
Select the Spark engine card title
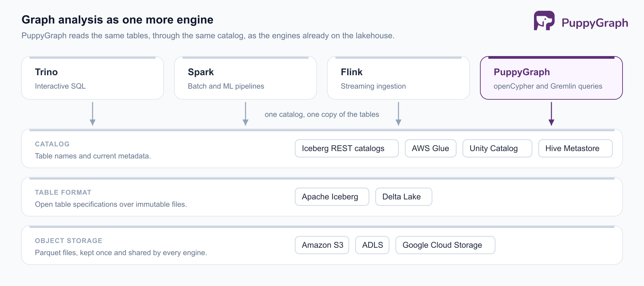click(201, 72)
